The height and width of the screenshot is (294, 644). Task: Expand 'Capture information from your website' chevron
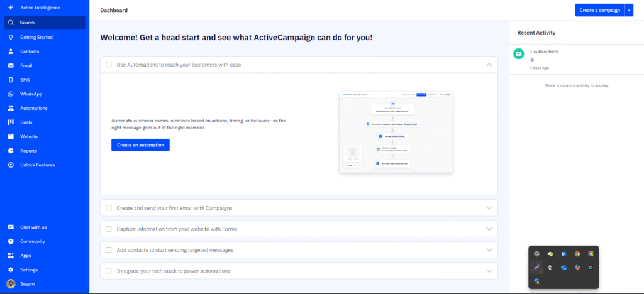click(x=489, y=229)
